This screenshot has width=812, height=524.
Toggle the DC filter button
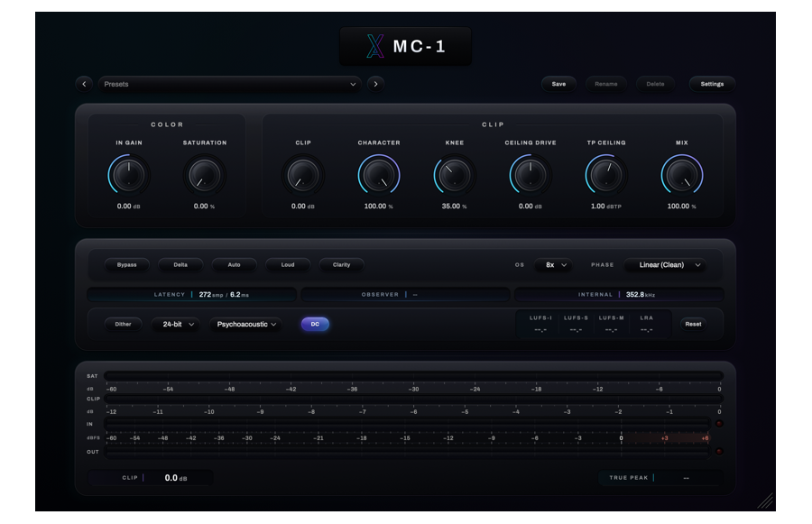[x=315, y=324]
